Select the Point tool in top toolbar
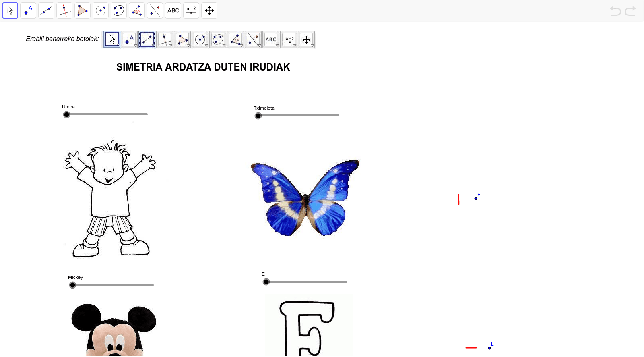The height and width of the screenshot is (357, 644). [28, 10]
